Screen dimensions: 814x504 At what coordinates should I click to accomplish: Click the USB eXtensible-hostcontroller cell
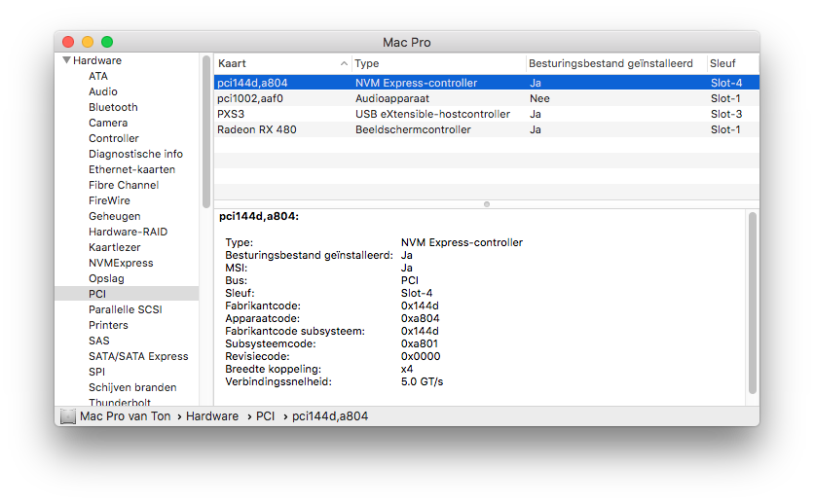pyautogui.click(x=432, y=114)
